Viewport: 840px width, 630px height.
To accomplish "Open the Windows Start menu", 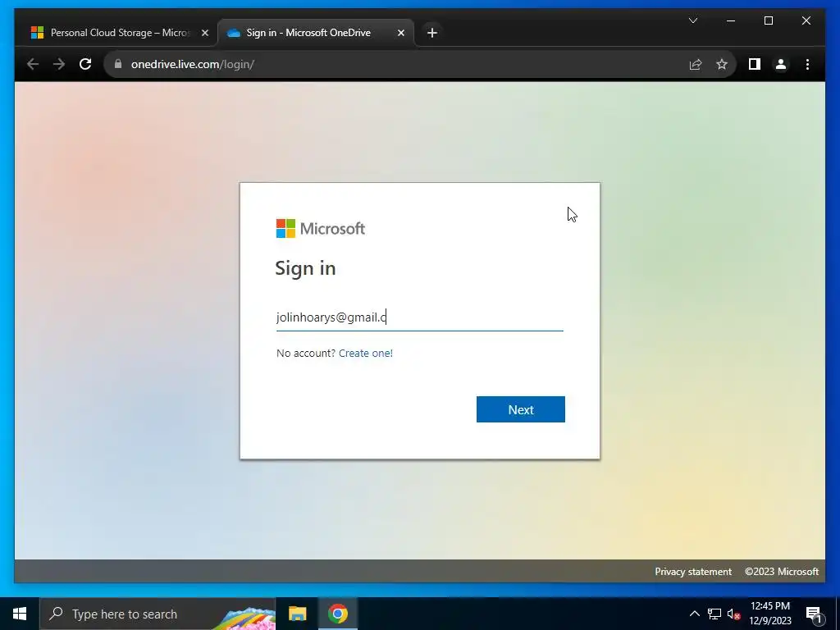I will coord(20,614).
